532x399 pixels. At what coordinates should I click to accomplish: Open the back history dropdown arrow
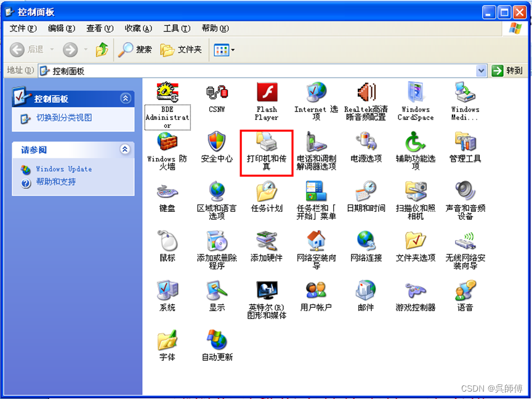click(x=52, y=49)
